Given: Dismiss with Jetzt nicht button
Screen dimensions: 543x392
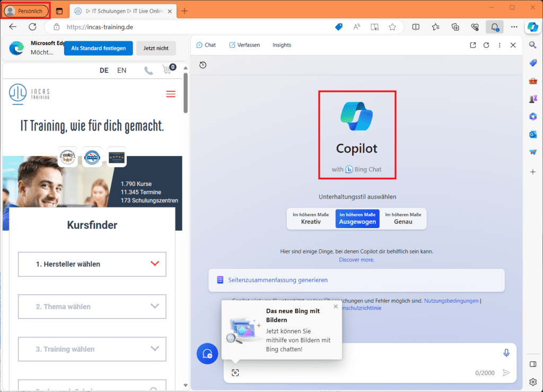Looking at the screenshot, I should [x=156, y=48].
